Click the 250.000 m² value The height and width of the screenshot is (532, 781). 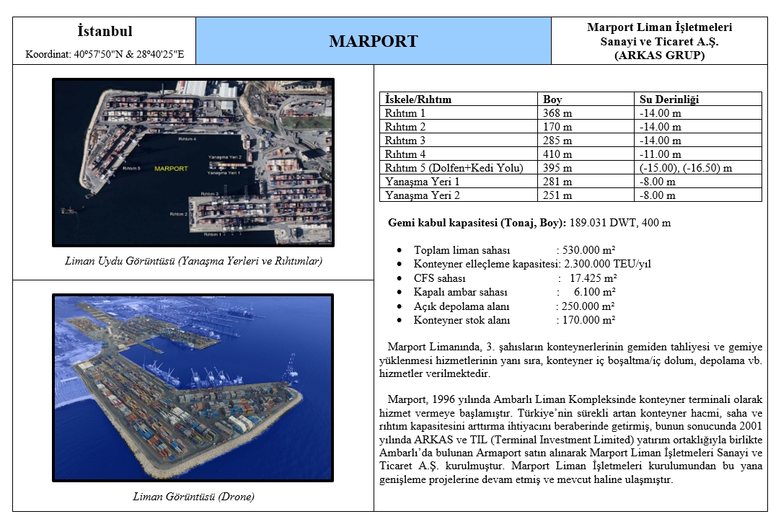[x=588, y=306]
